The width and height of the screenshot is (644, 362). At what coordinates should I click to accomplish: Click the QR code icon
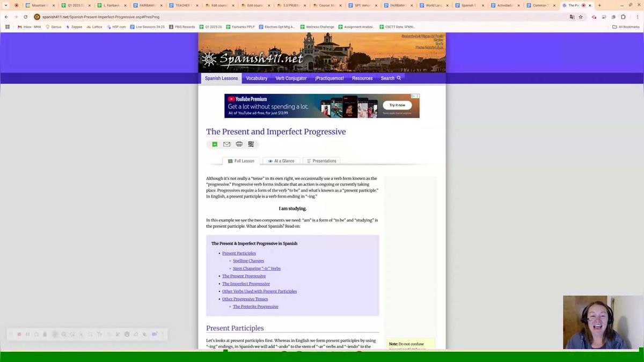click(251, 144)
